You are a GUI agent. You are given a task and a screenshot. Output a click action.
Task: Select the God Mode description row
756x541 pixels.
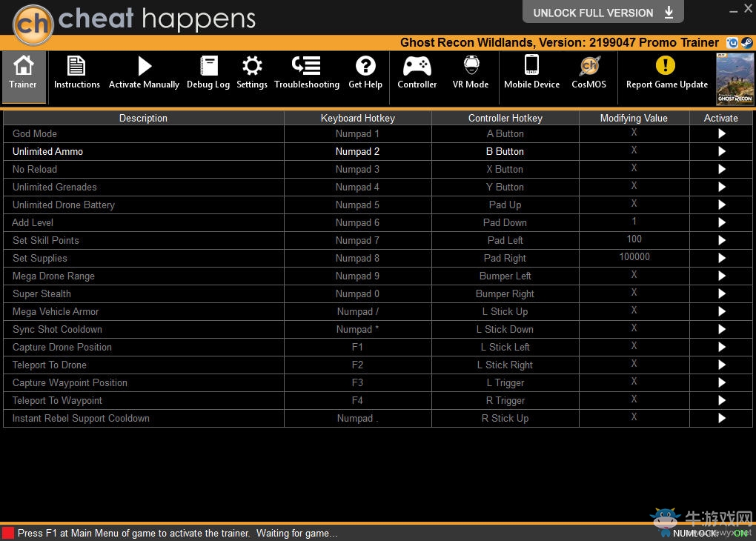click(x=144, y=133)
